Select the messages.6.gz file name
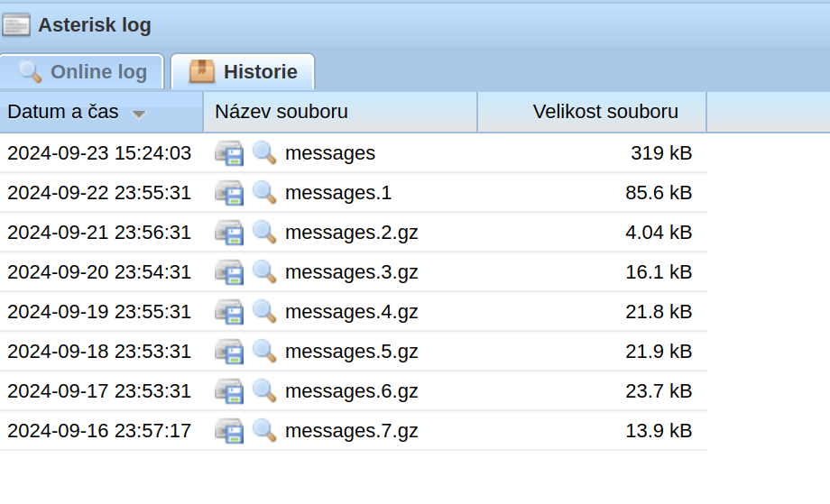Screen dimensions: 830x504 352,391
